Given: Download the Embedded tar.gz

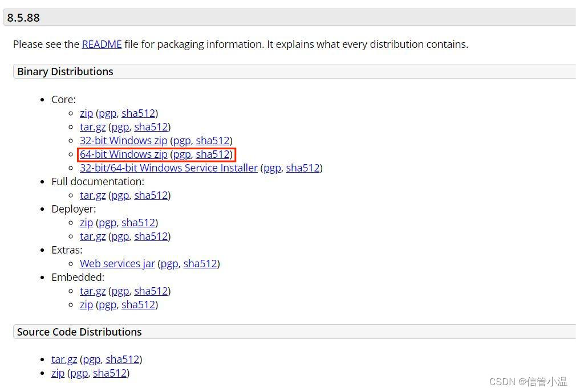Looking at the screenshot, I should [x=92, y=291].
